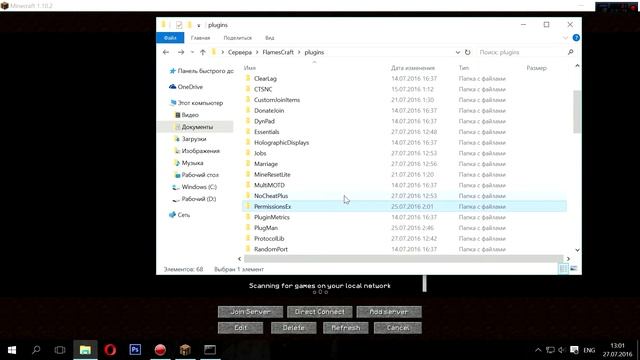Expand path chevron after FlamesCraft
The height and width of the screenshot is (360, 640).
[299, 52]
